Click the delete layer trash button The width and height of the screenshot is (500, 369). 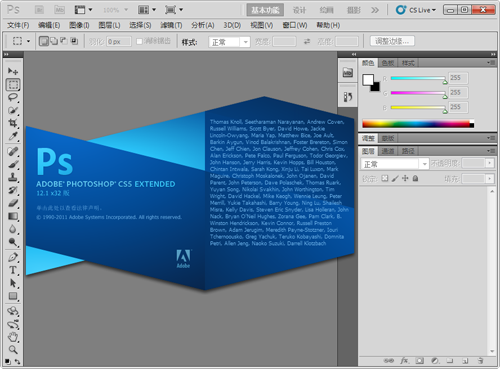click(480, 361)
